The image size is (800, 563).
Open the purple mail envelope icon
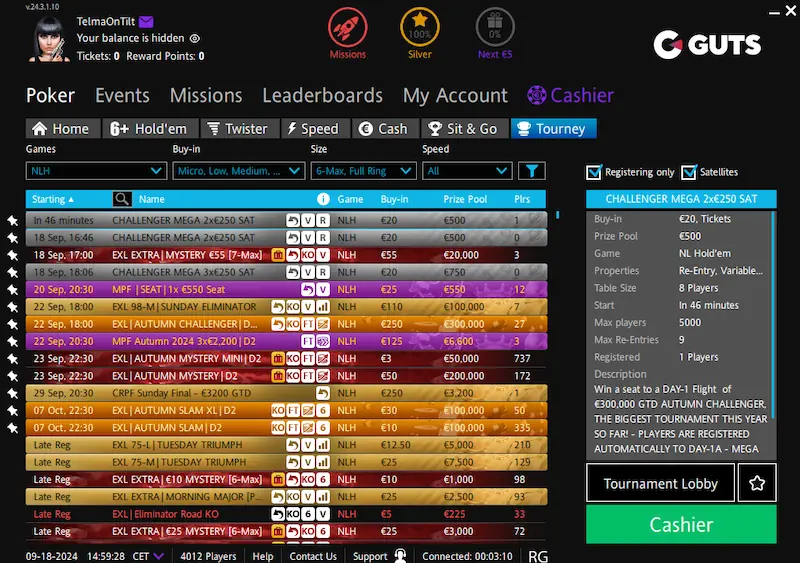(x=146, y=21)
